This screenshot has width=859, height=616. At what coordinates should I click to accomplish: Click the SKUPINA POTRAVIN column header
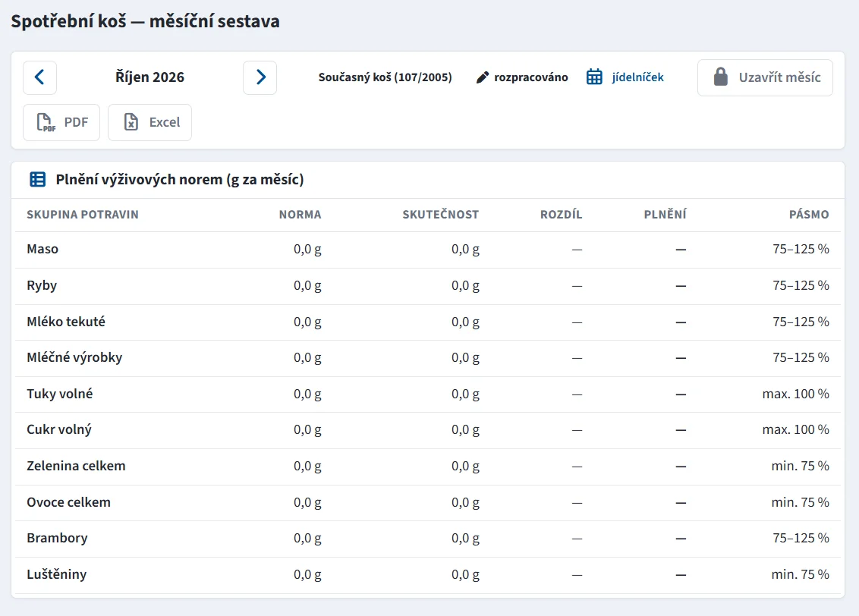pos(83,215)
